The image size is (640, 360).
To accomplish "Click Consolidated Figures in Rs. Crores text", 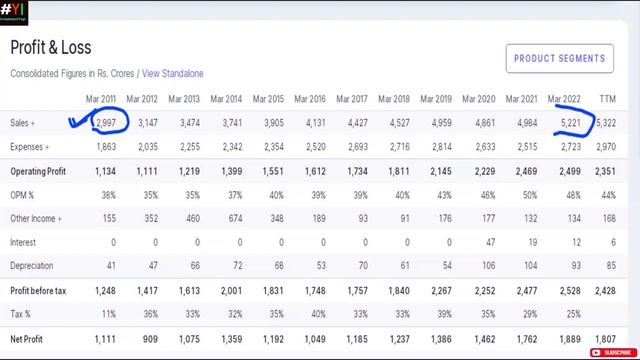I will click(72, 73).
